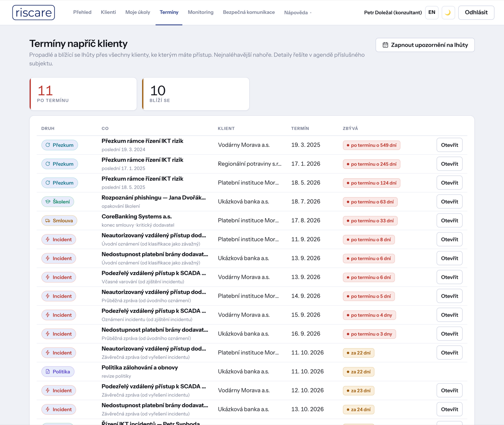Select the 11 Po termínu card
This screenshot has width=504, height=425.
click(x=83, y=94)
